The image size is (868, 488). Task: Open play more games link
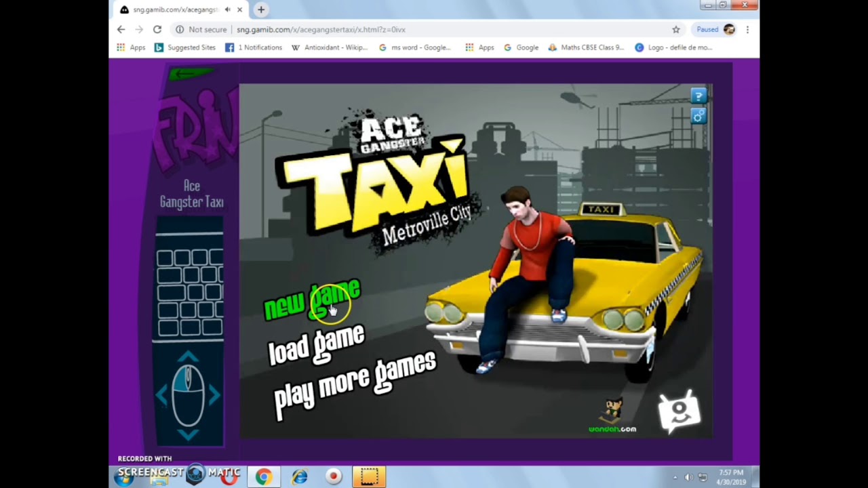355,385
